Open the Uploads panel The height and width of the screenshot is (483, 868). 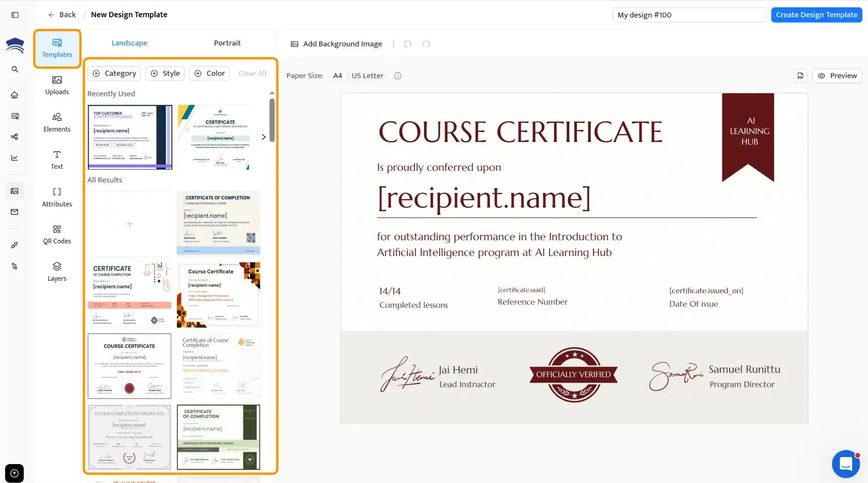(x=57, y=86)
